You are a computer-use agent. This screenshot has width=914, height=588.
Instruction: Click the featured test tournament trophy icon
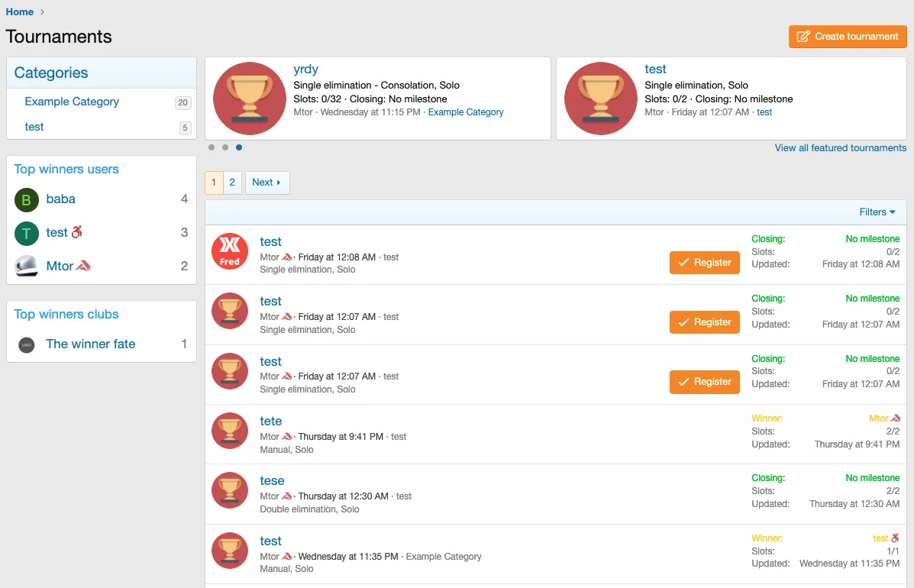click(601, 99)
